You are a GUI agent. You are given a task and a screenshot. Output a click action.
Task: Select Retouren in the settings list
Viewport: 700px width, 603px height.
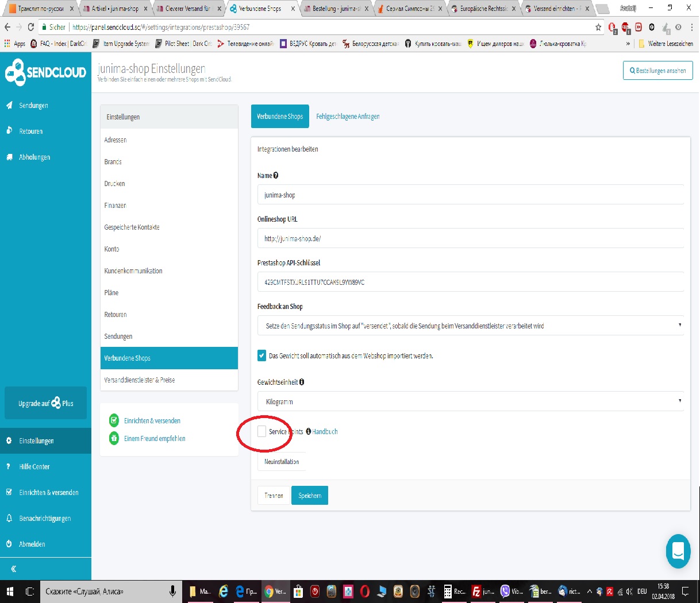[169, 315]
